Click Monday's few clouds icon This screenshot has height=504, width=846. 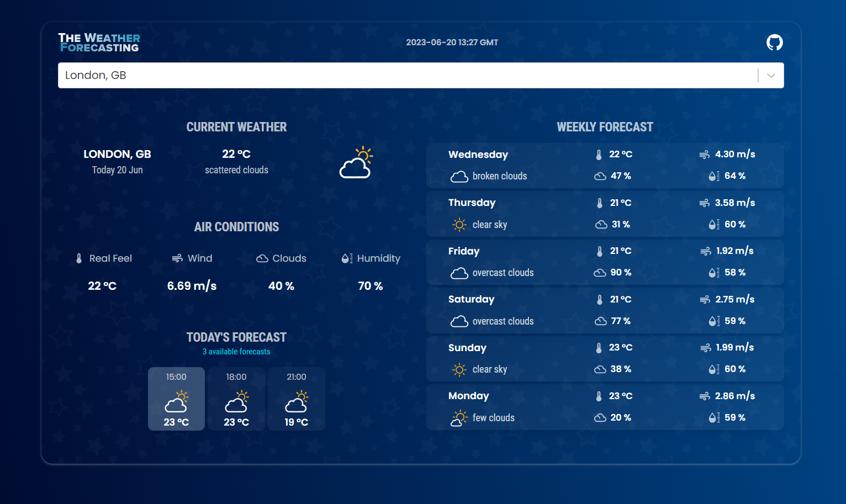tap(459, 418)
